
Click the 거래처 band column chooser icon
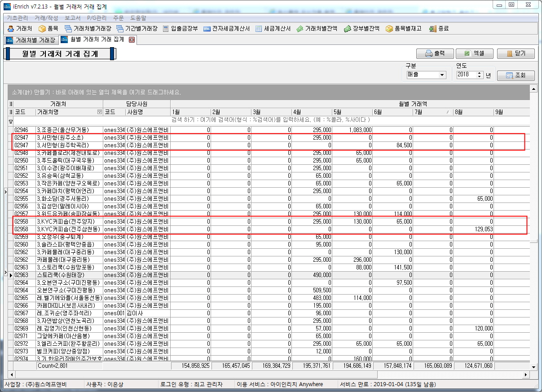tap(11, 104)
